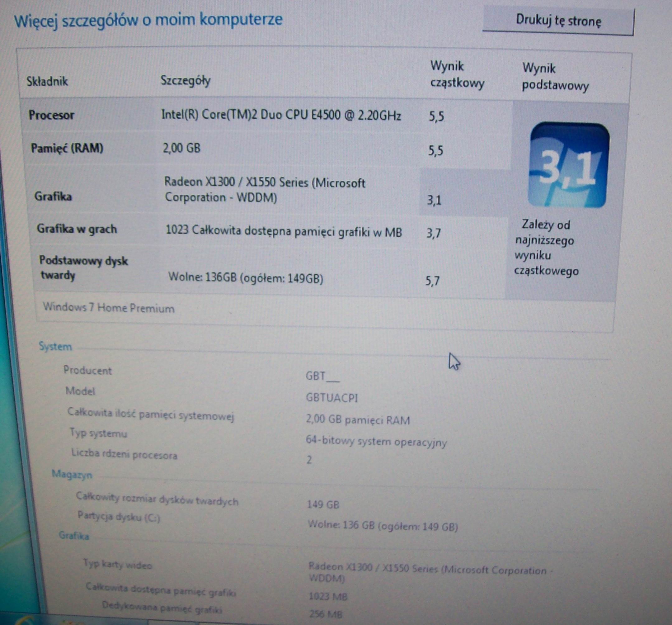The height and width of the screenshot is (625, 672).
Task: Click the 'Model' label
Action: click(x=80, y=391)
